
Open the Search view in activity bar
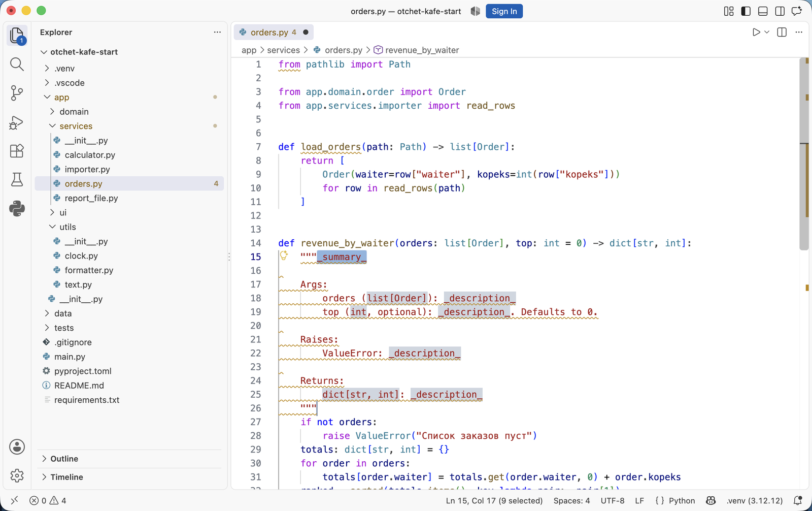coord(17,64)
